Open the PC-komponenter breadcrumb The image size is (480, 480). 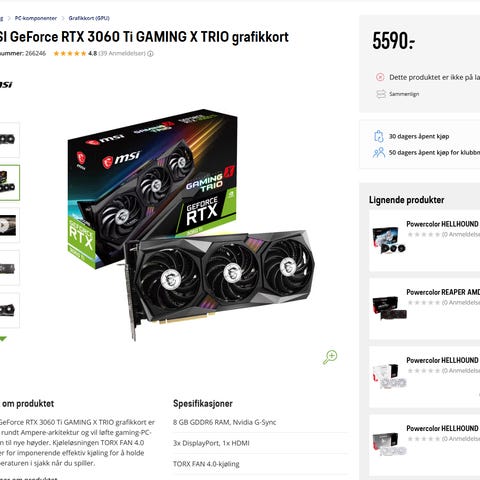[36, 18]
